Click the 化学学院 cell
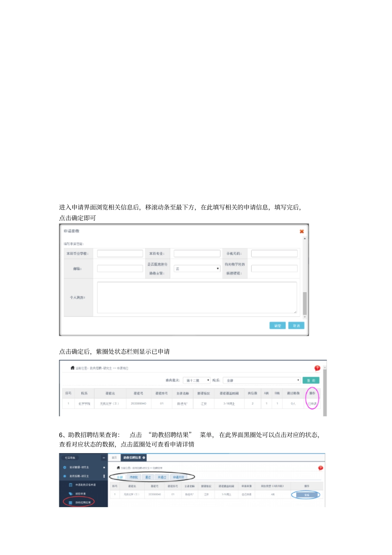 pyautogui.click(x=84, y=404)
